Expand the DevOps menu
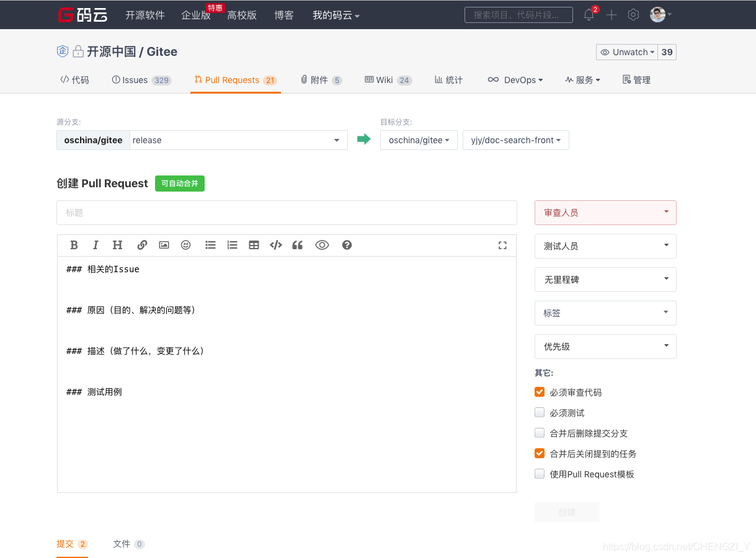 tap(515, 80)
